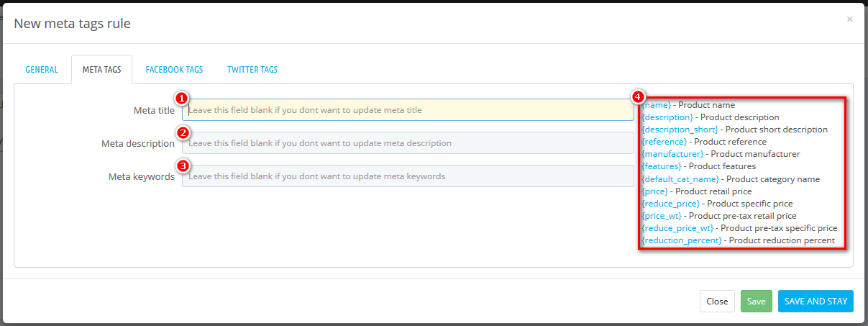Add the {price} retail price variable
The width and height of the screenshot is (868, 326).
(x=656, y=191)
